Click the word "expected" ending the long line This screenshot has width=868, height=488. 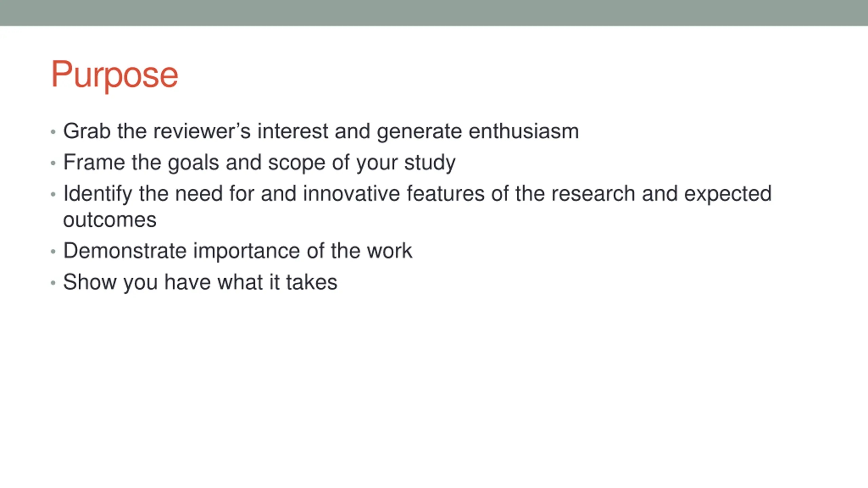[728, 194]
